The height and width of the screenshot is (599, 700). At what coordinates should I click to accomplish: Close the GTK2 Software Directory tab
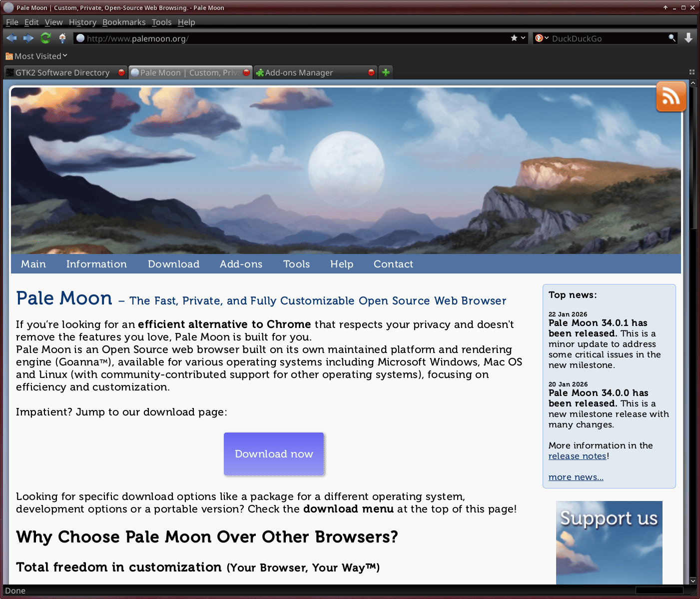pyautogui.click(x=121, y=72)
